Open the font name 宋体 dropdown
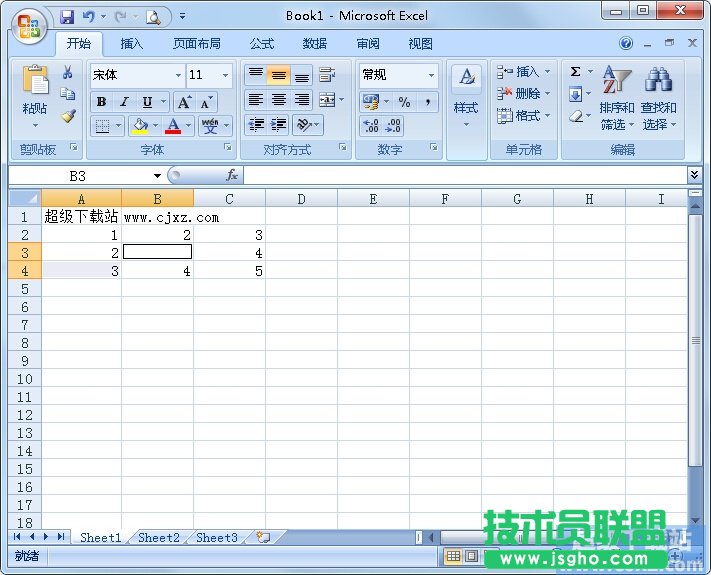This screenshot has height=575, width=711. tap(178, 75)
